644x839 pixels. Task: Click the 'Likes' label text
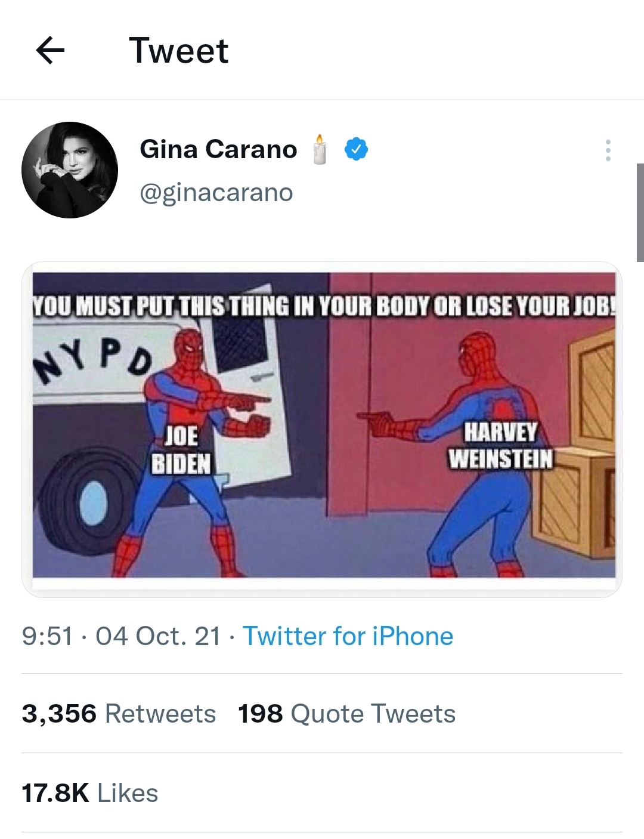pyautogui.click(x=128, y=794)
